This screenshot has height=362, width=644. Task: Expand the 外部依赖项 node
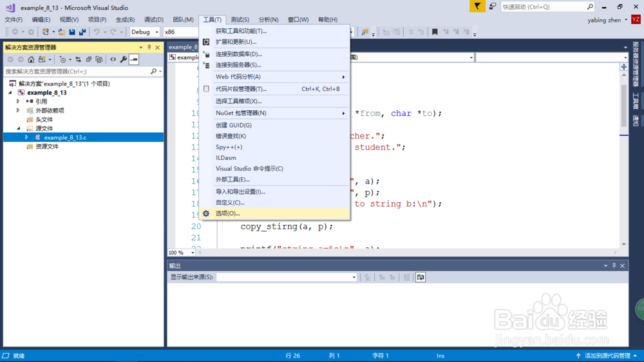click(17, 110)
